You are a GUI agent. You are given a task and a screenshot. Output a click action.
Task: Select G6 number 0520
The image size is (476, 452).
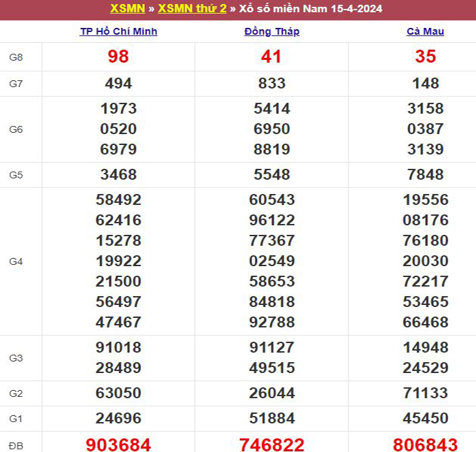coord(118,129)
